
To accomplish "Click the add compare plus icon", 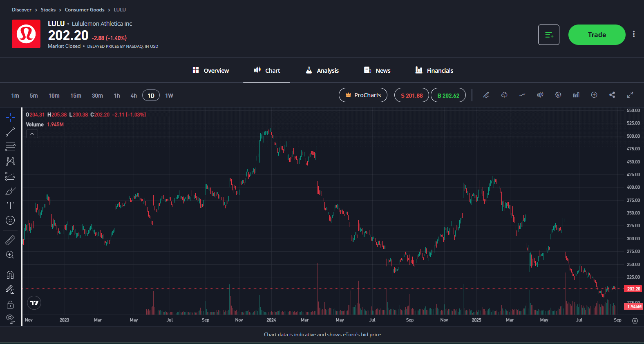I will (x=594, y=95).
